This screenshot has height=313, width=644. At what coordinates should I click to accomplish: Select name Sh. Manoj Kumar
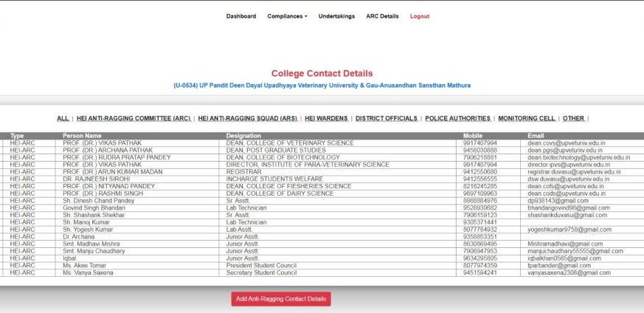point(86,222)
